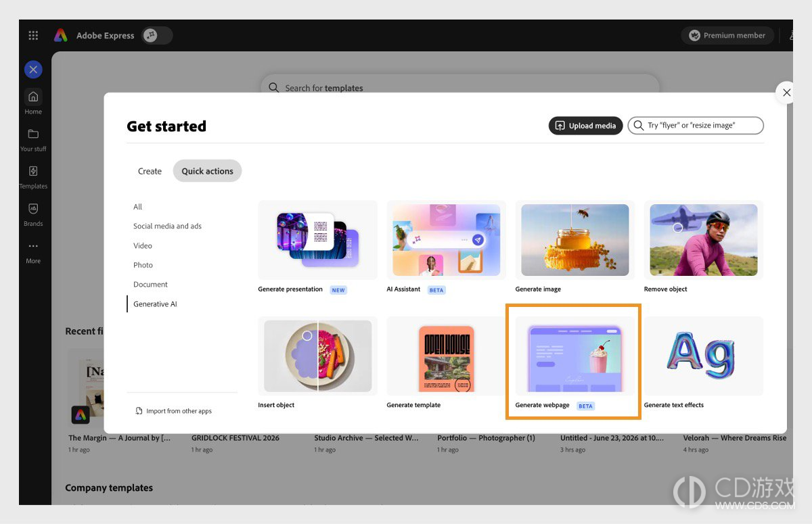Open GRIDLOCK FESTIVAL 2026 recent file
The width and height of the screenshot is (812, 524).
(235, 438)
